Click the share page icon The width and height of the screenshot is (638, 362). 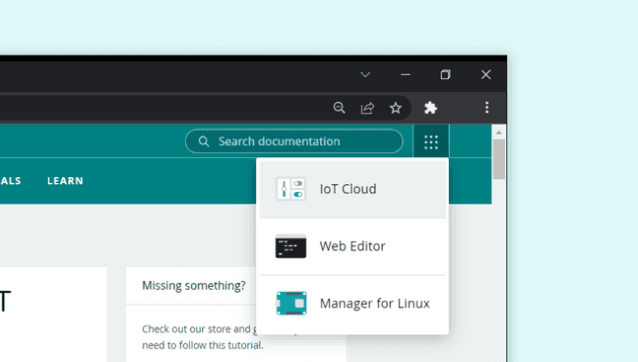(x=367, y=108)
